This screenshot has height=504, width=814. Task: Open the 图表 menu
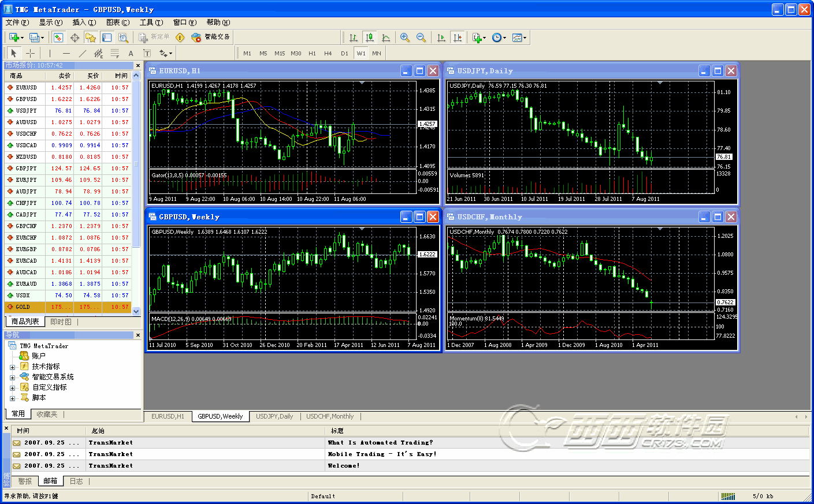pyautogui.click(x=117, y=23)
